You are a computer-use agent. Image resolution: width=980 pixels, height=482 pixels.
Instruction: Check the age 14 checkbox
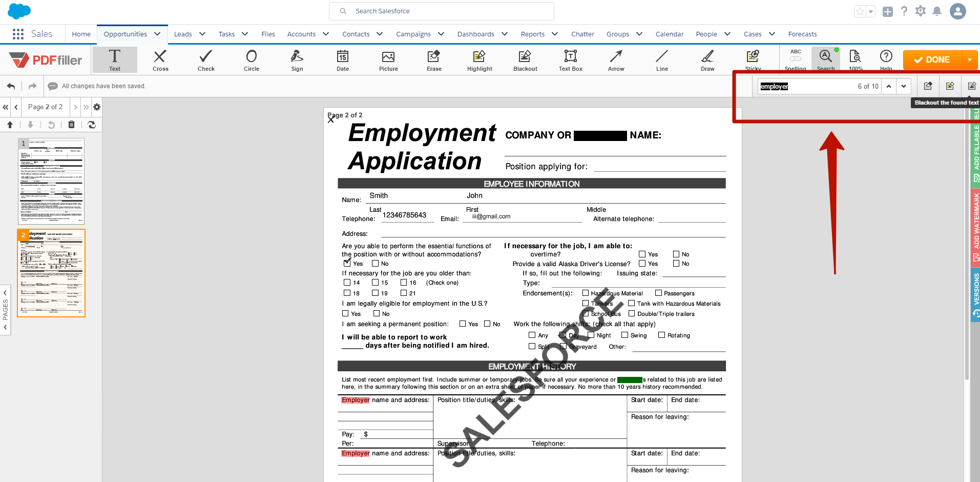pyautogui.click(x=347, y=283)
